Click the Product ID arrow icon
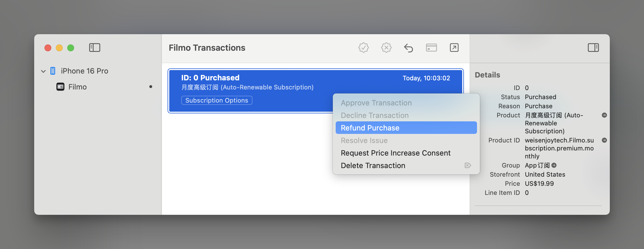 (604, 140)
